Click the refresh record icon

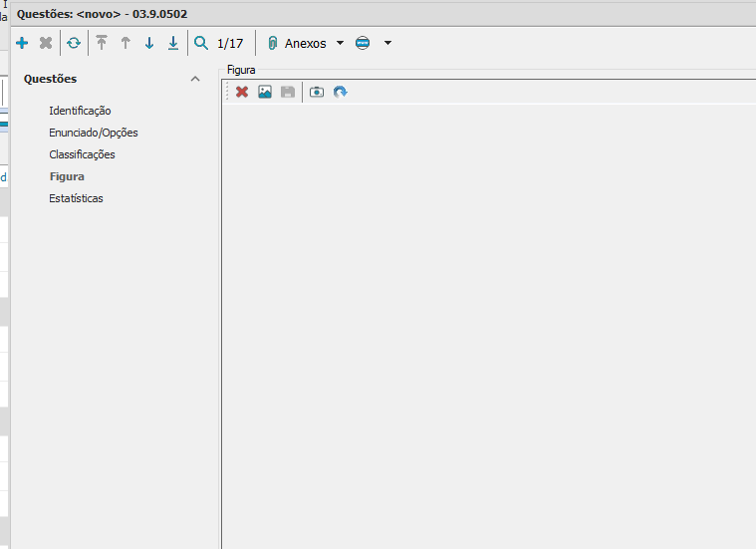74,43
